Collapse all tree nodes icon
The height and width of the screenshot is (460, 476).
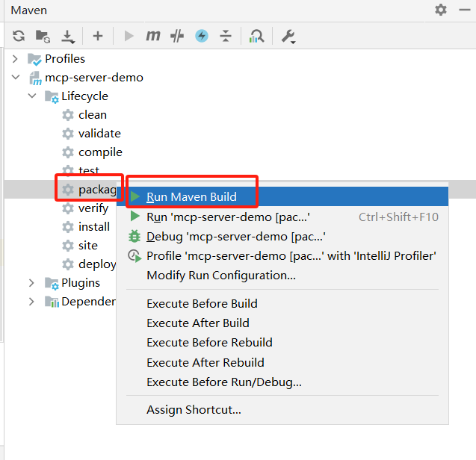pos(226,36)
